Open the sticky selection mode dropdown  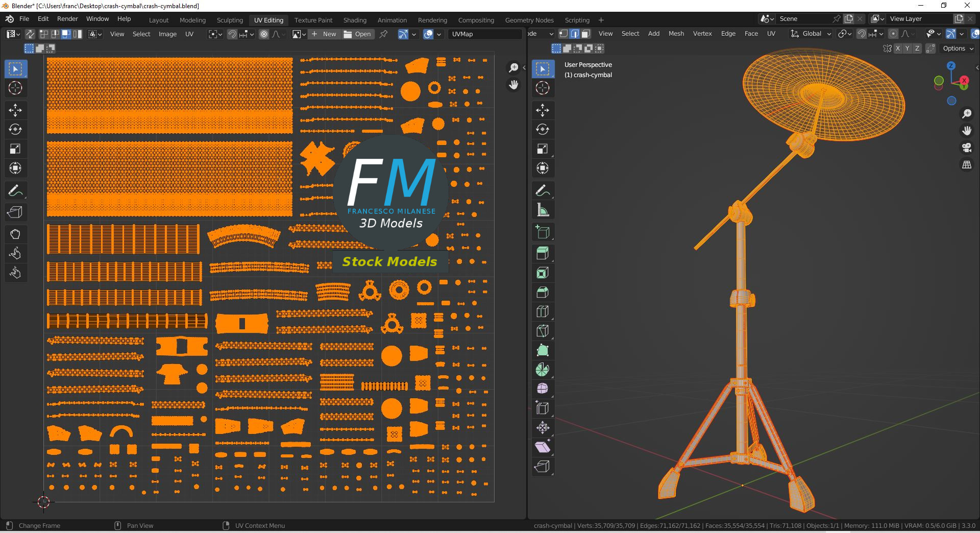tap(95, 34)
